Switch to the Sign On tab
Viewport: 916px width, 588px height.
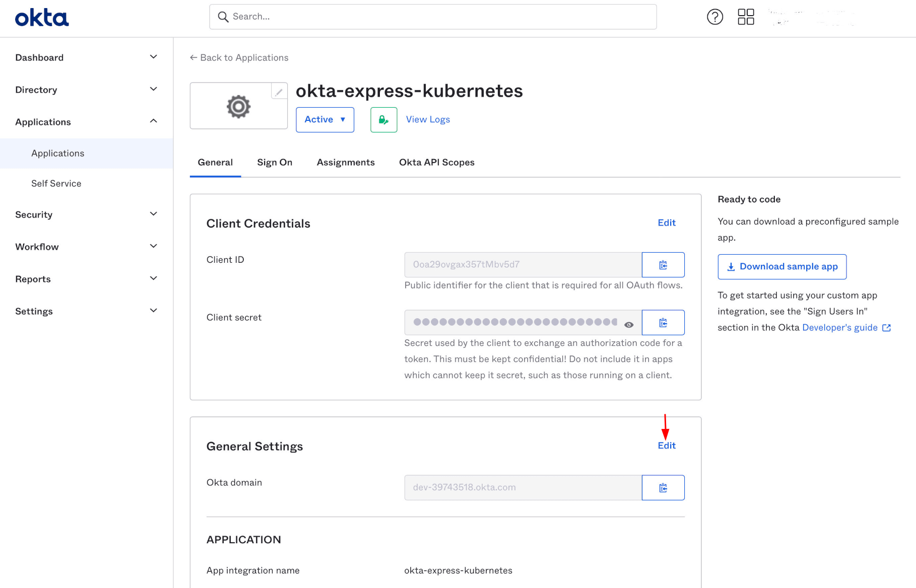coord(275,162)
